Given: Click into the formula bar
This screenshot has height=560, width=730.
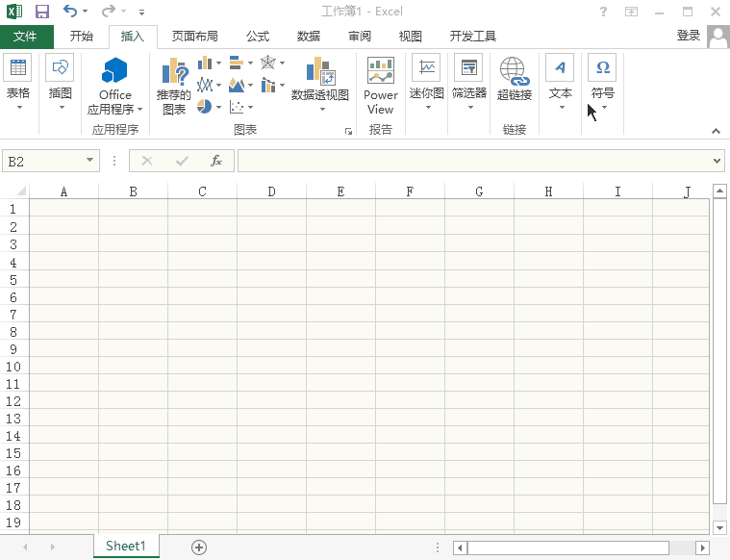Looking at the screenshot, I should click(x=474, y=161).
